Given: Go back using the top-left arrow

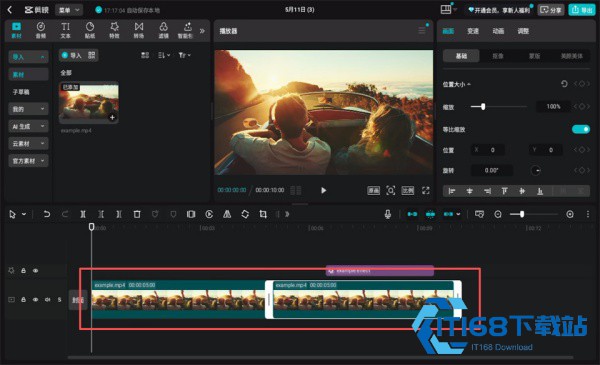Looking at the screenshot, I should pos(10,10).
